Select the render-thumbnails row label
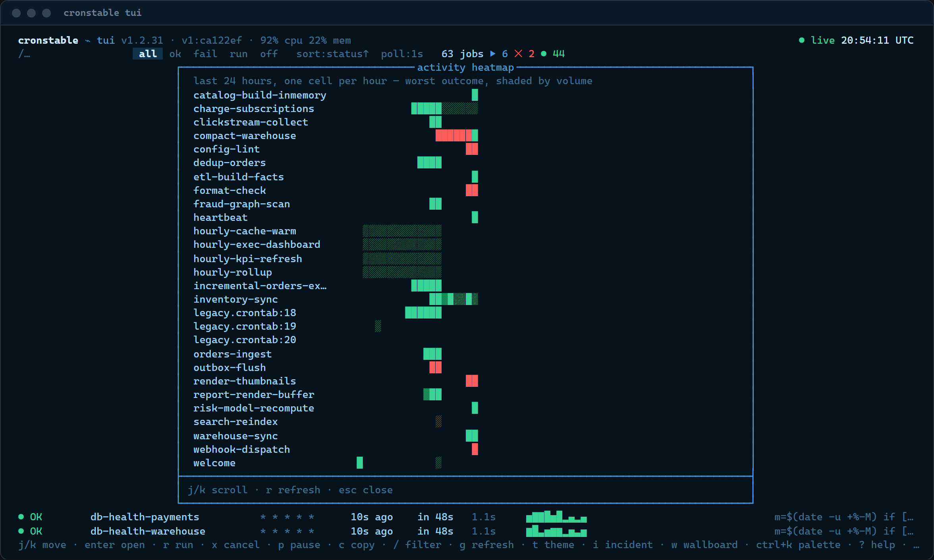934x560 pixels. pos(245,381)
